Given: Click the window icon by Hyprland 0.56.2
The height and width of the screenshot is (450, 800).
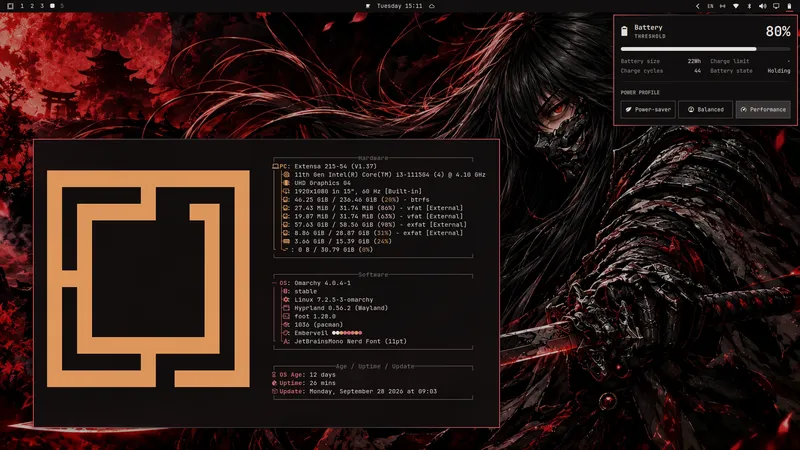Looking at the screenshot, I should click(x=286, y=308).
